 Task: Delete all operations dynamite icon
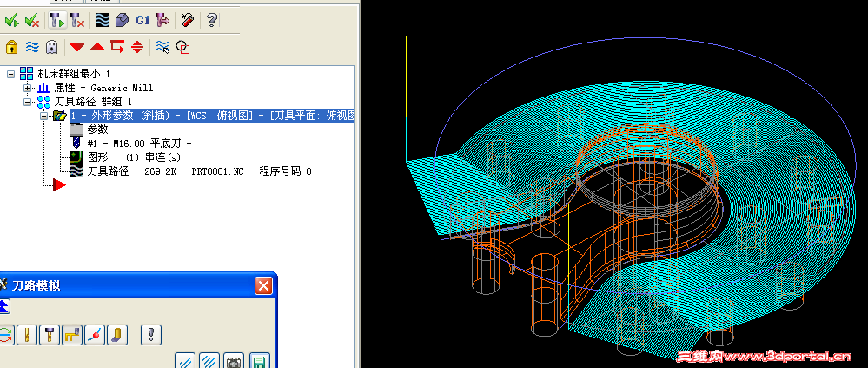(188, 21)
